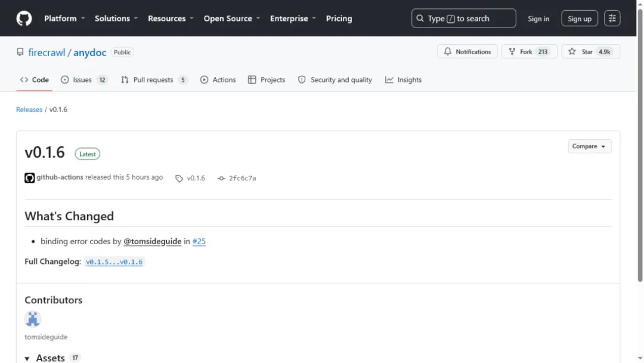Click the fork count 213
This screenshot has width=644, height=363.
pyautogui.click(x=543, y=51)
